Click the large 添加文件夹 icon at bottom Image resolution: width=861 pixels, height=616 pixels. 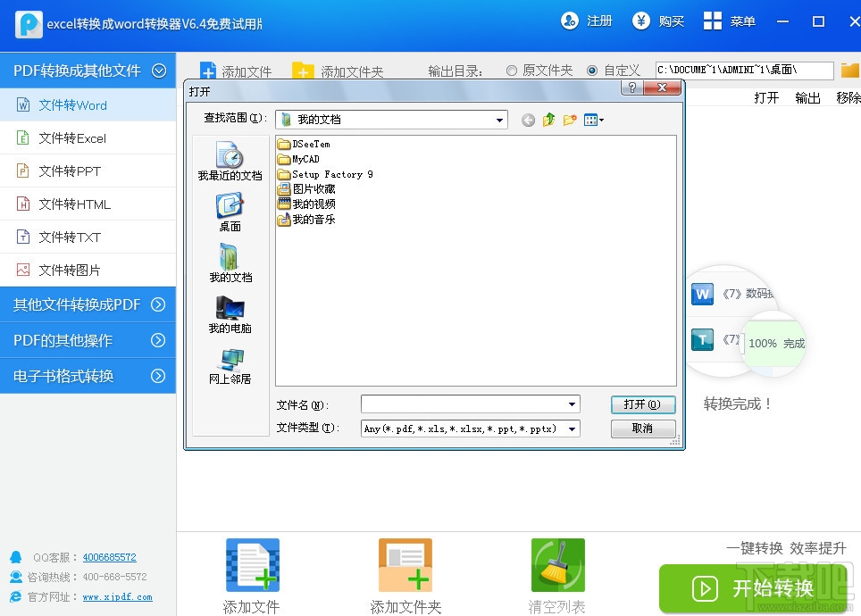(405, 564)
